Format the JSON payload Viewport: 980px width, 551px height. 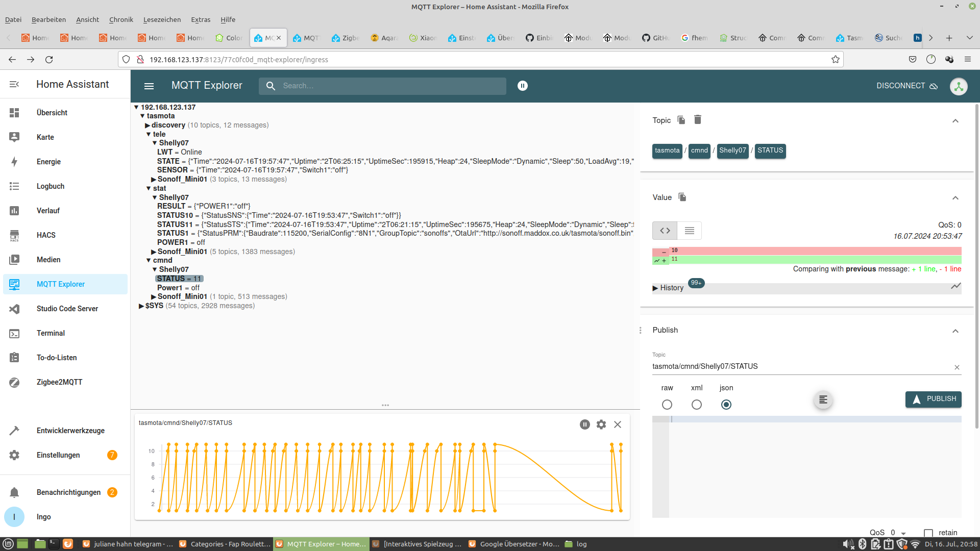(x=823, y=399)
